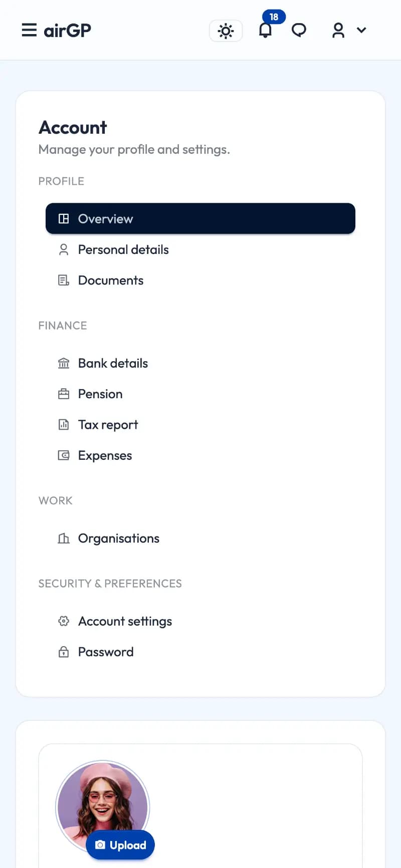This screenshot has height=868, width=401.
Task: Click the Documents icon
Action: pyautogui.click(x=64, y=280)
